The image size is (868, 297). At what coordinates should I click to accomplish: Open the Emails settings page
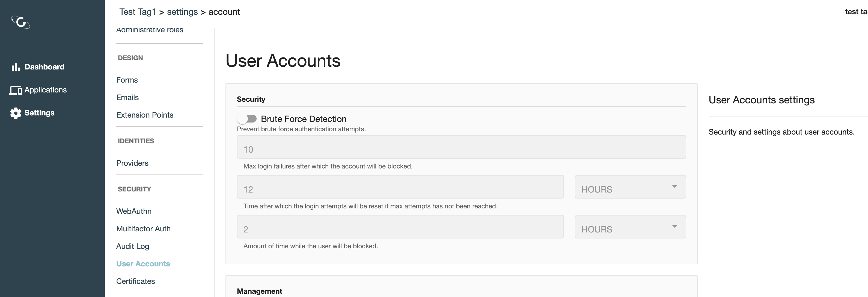tap(127, 97)
